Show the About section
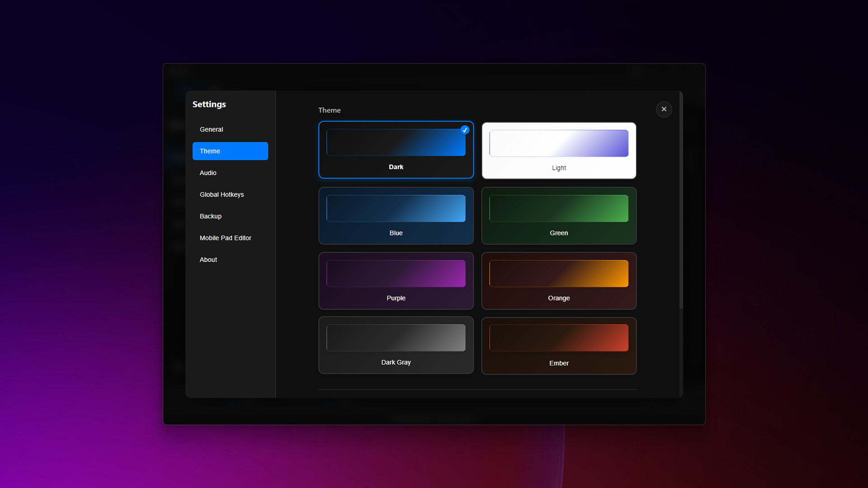The width and height of the screenshot is (868, 488). tap(208, 260)
